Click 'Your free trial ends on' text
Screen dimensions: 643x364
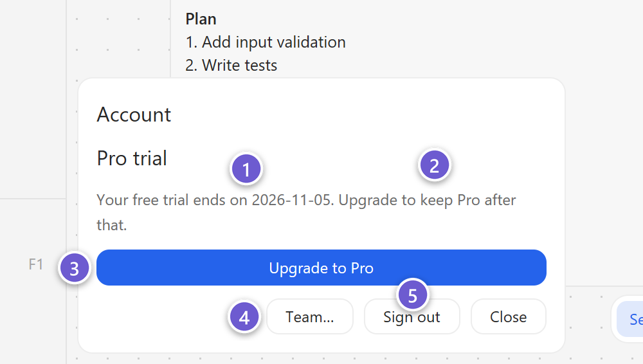(x=172, y=200)
